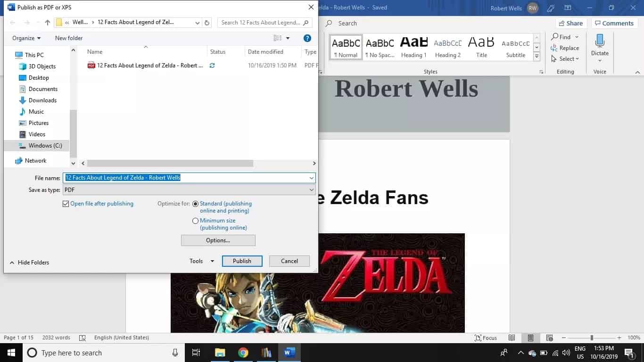This screenshot has height=362, width=644.
Task: Select Print Layout view icon
Action: click(530, 337)
